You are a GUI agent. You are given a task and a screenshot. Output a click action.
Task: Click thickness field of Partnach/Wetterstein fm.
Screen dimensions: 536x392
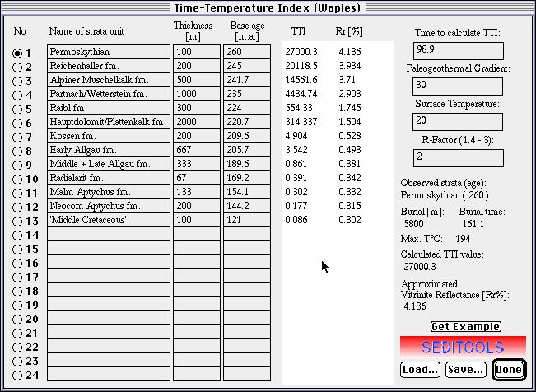coord(194,95)
